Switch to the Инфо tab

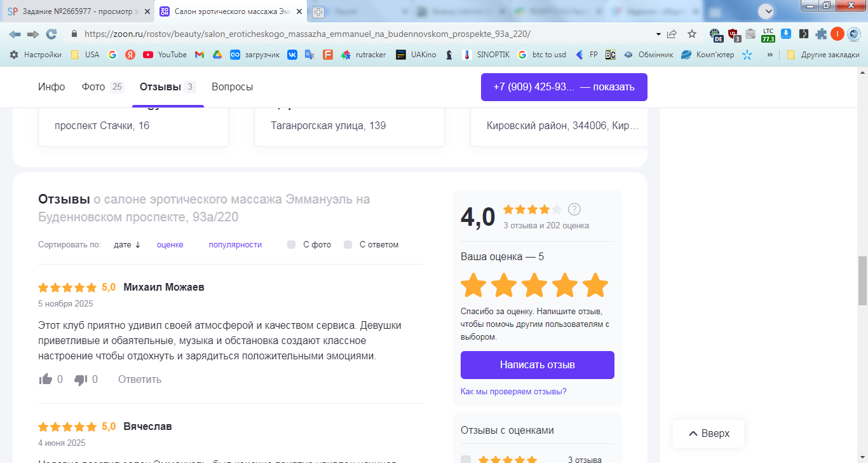[51, 87]
